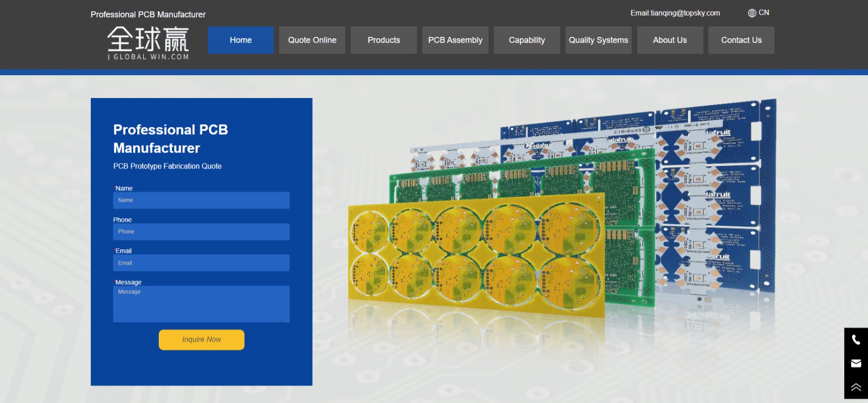Click the envelope mail icon in sidebar
This screenshot has height=403, width=868.
[856, 363]
